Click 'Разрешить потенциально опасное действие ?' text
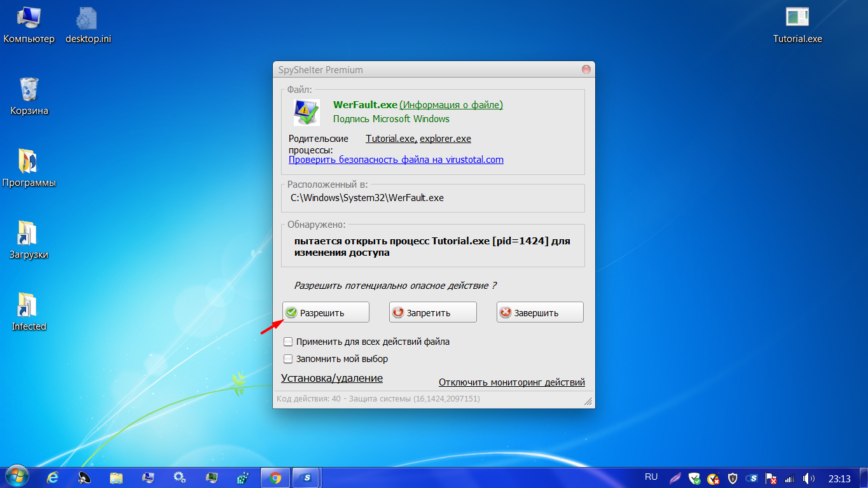 point(396,286)
